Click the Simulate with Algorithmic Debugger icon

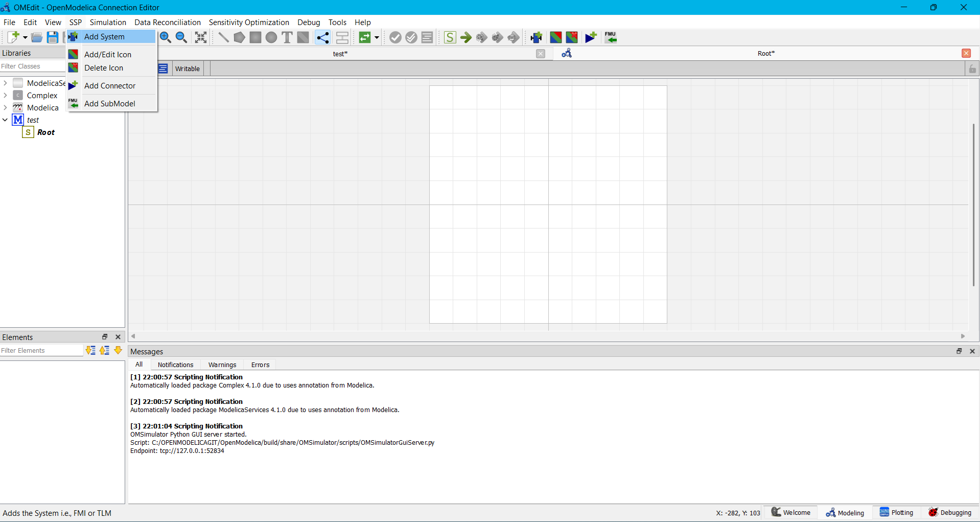pyautogui.click(x=497, y=37)
